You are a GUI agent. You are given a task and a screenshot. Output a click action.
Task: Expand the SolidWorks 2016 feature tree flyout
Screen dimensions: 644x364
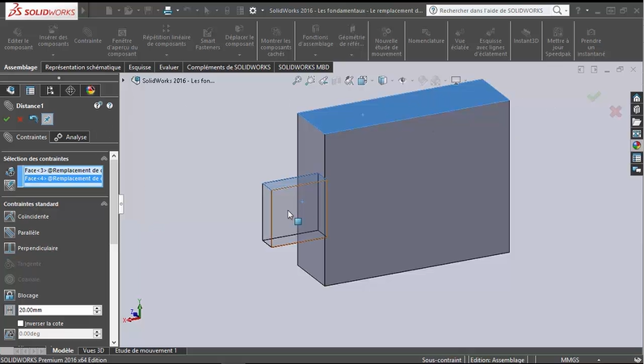[x=124, y=81]
